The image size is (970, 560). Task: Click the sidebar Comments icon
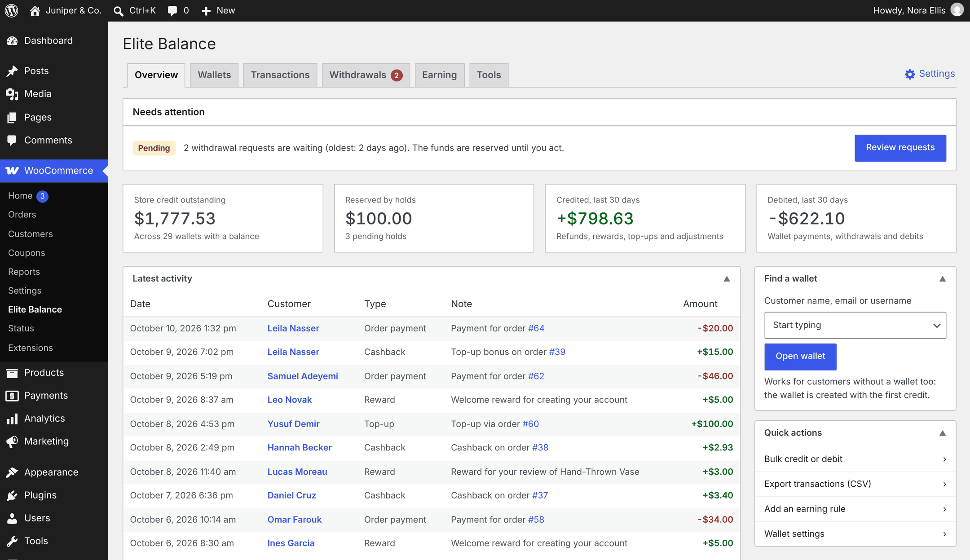(12, 140)
